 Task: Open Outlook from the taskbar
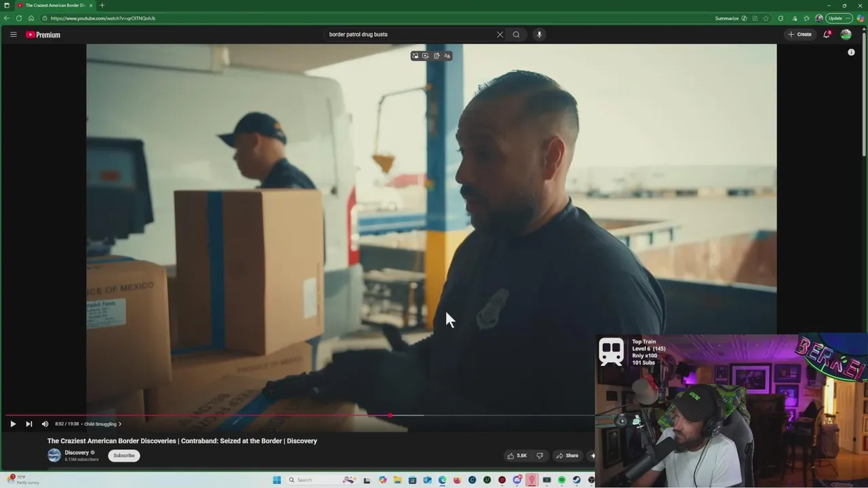[x=427, y=480]
